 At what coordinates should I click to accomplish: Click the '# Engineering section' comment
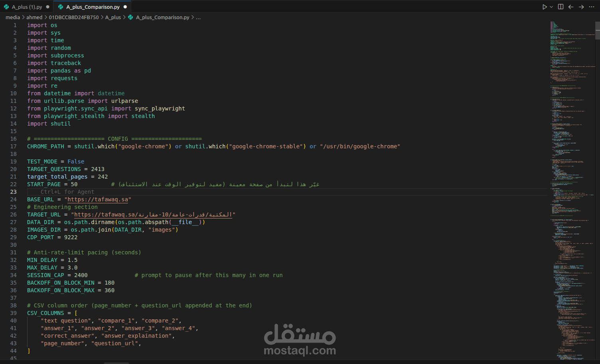62,207
